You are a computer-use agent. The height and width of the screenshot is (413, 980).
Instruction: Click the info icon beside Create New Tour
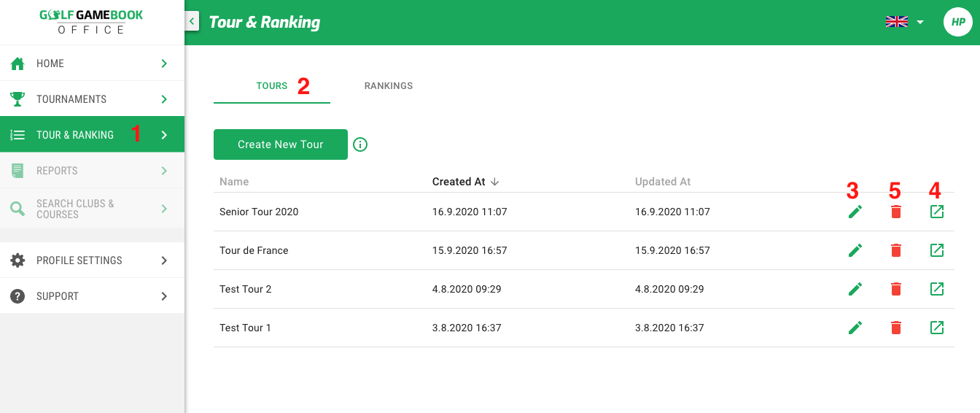tap(360, 144)
